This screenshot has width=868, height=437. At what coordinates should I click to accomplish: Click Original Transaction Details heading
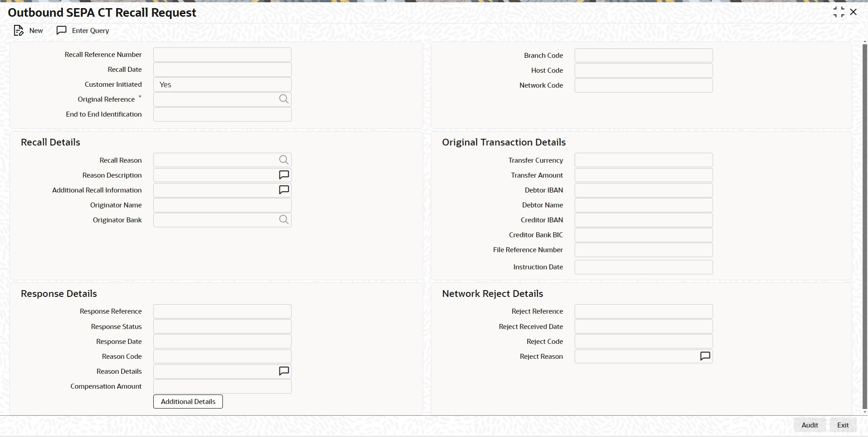(504, 142)
